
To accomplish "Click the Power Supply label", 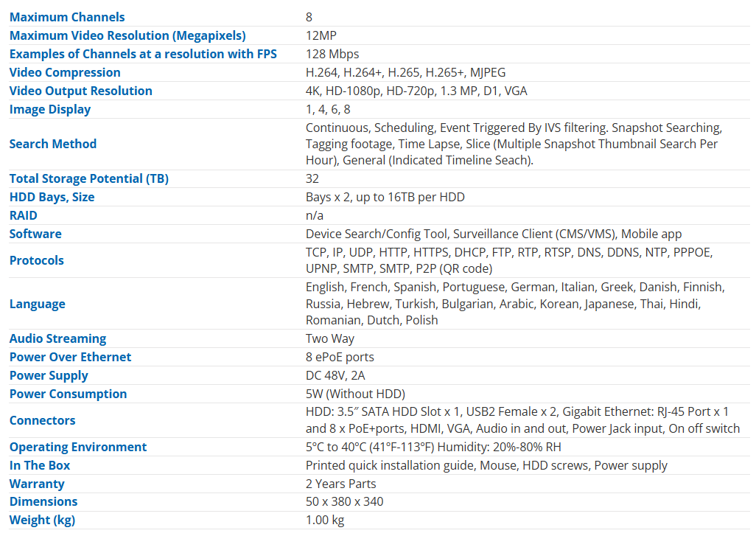I will click(49, 375).
